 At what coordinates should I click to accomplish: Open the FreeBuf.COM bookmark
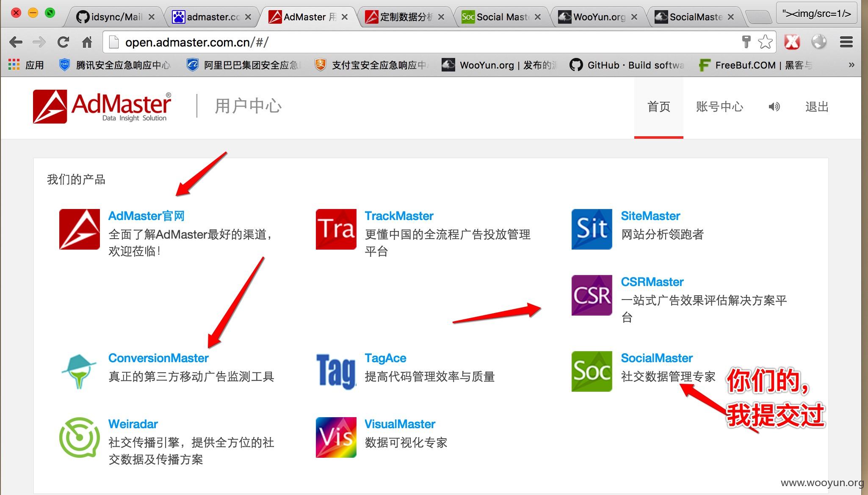pos(755,65)
